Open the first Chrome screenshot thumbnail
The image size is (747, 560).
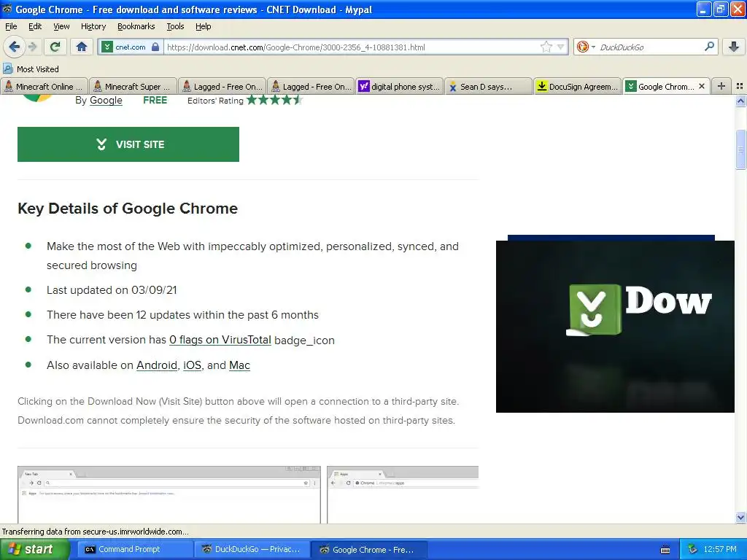pos(169,494)
